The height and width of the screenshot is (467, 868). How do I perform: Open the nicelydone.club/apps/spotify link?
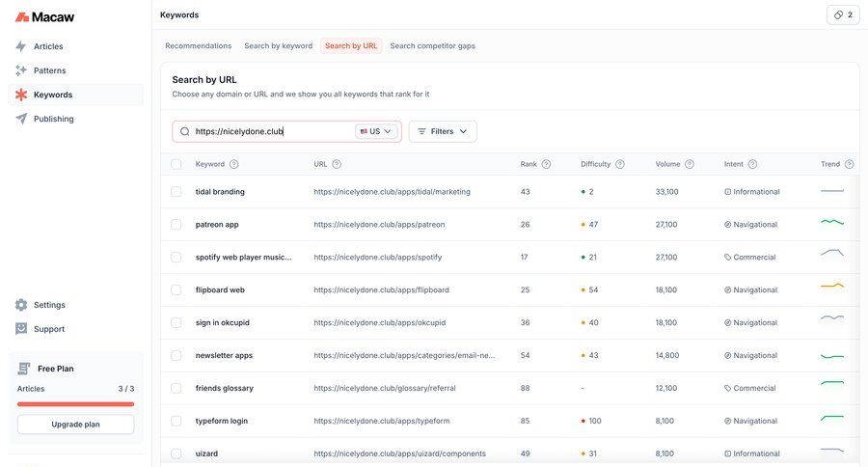[x=377, y=257]
